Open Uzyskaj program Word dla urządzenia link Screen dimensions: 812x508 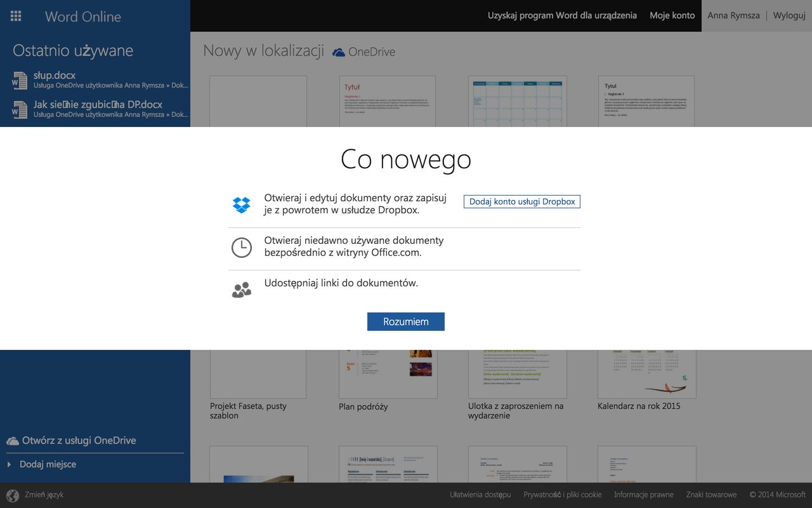click(562, 15)
